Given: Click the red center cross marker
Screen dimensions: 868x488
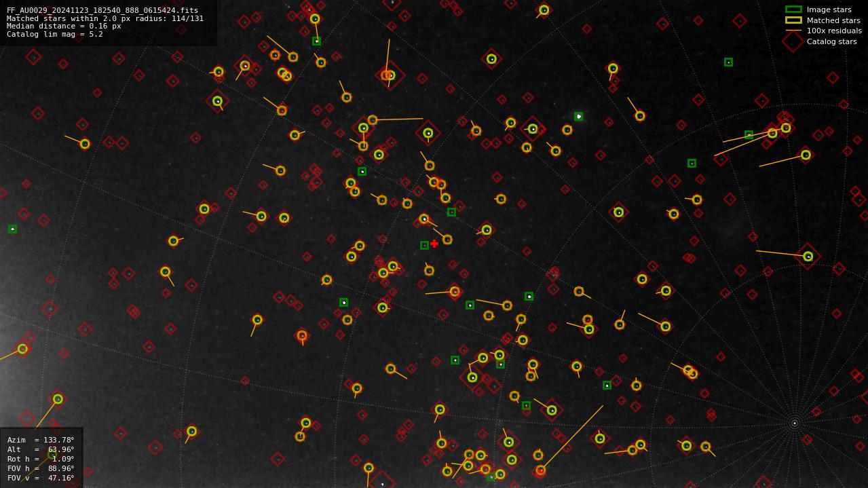Looking at the screenshot, I should click(434, 244).
